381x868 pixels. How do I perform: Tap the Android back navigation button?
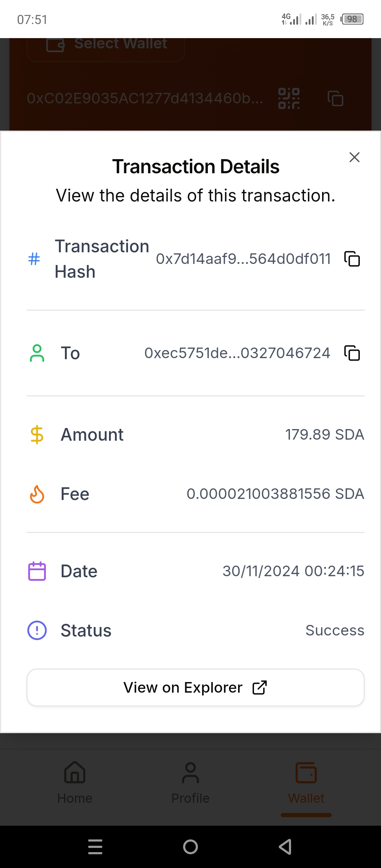[x=285, y=846]
